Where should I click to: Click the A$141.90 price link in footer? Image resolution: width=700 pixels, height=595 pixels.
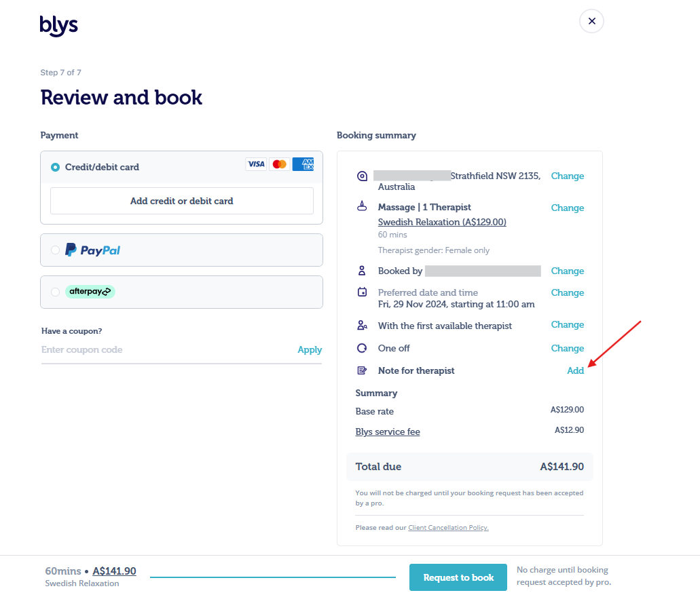click(114, 571)
